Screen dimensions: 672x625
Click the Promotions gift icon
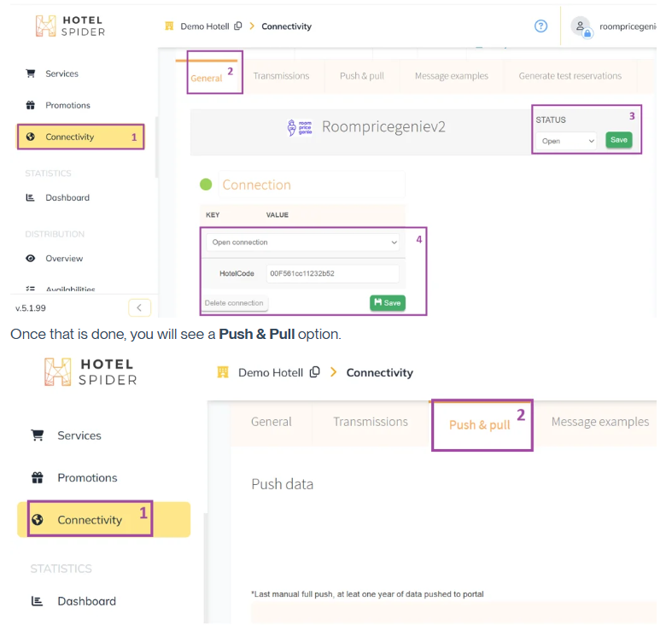(x=31, y=105)
